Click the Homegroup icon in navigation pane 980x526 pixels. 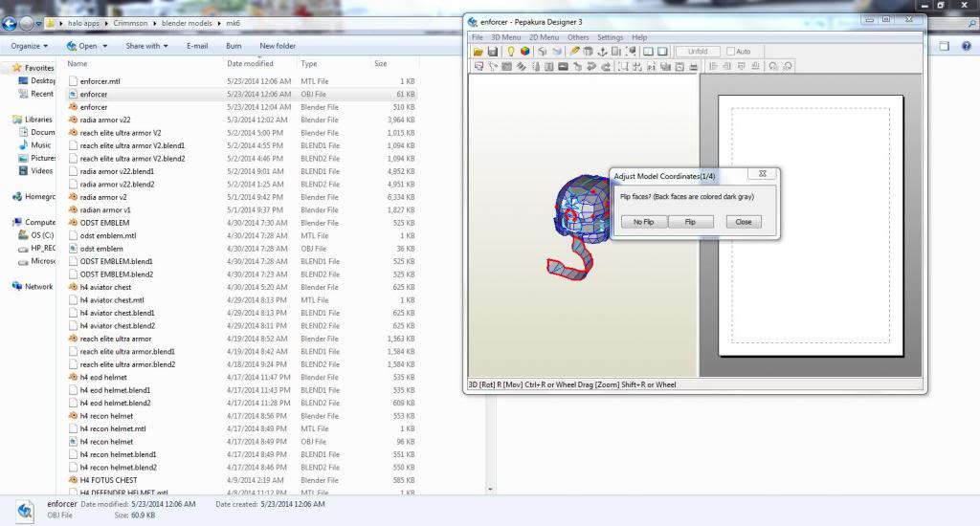click(x=17, y=196)
